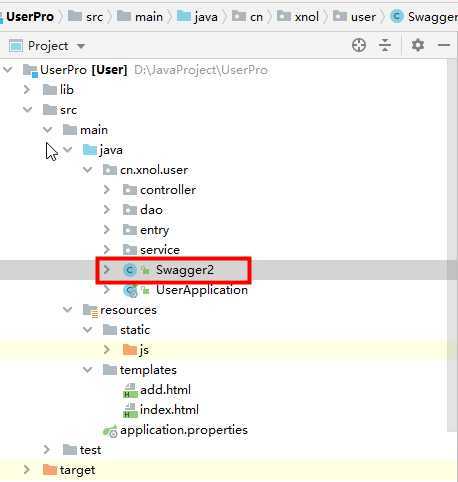This screenshot has width=458, height=482.
Task: Select the add.html file icon
Action: (130, 390)
